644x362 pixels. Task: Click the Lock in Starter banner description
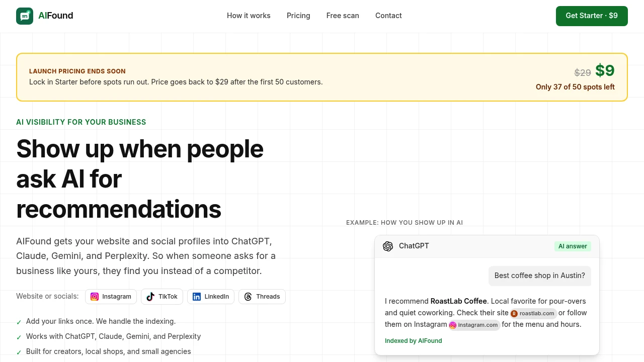pos(176,82)
